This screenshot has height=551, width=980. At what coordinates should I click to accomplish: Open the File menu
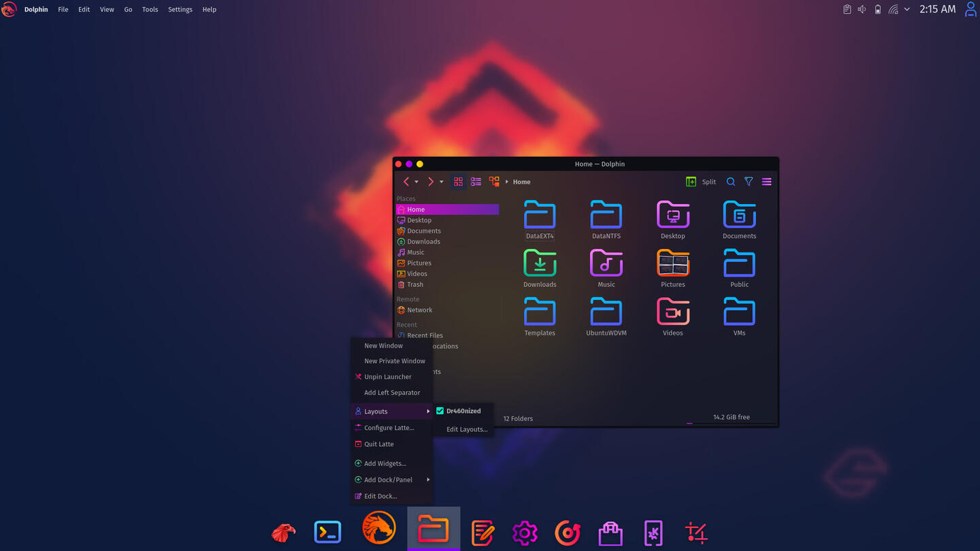click(63, 10)
